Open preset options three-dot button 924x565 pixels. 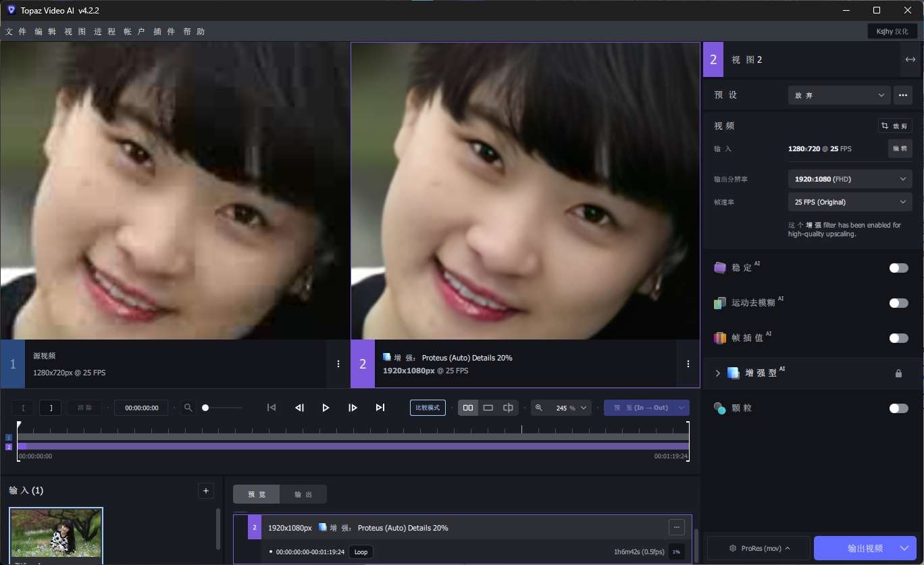[903, 95]
